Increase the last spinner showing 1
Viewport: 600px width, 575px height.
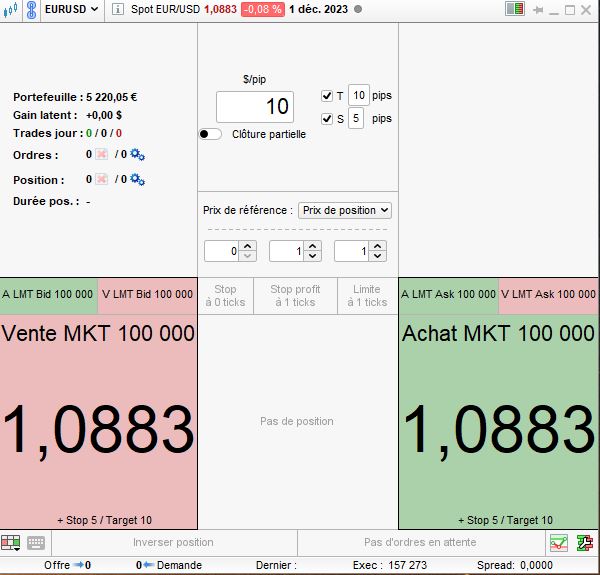coord(378,246)
